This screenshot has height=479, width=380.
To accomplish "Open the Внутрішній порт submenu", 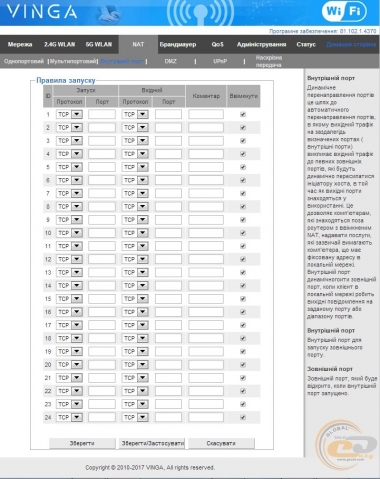I will [x=122, y=61].
